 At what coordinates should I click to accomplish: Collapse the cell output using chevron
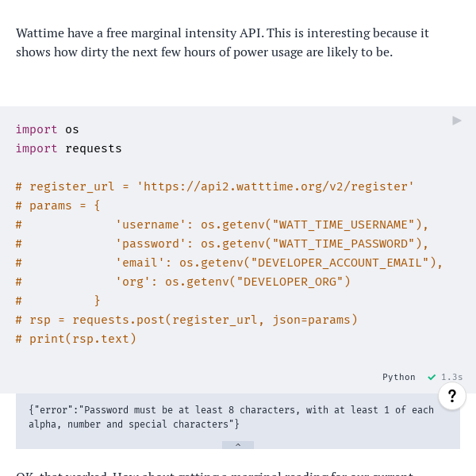click(238, 445)
